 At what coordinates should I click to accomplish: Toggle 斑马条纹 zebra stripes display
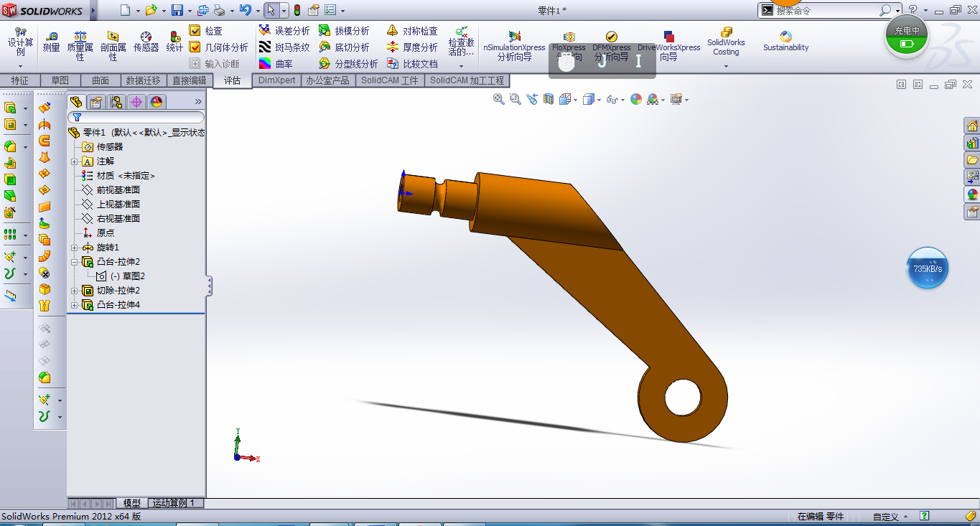tap(284, 47)
